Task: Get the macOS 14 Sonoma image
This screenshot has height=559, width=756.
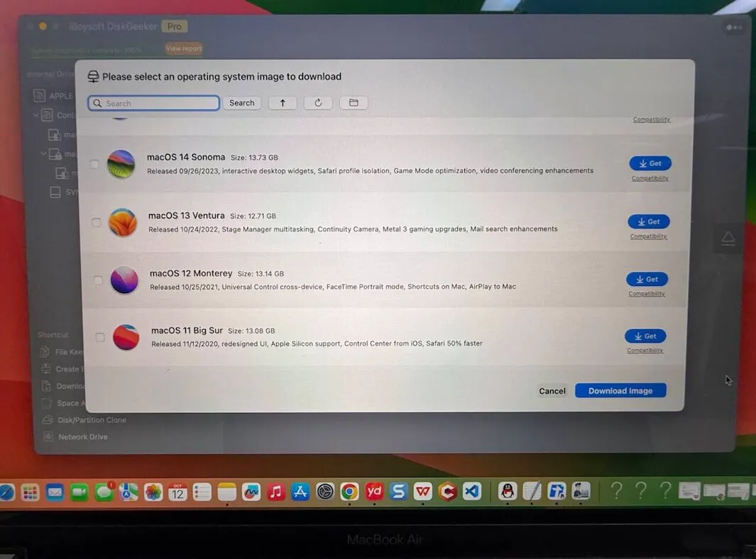Action: [x=650, y=163]
